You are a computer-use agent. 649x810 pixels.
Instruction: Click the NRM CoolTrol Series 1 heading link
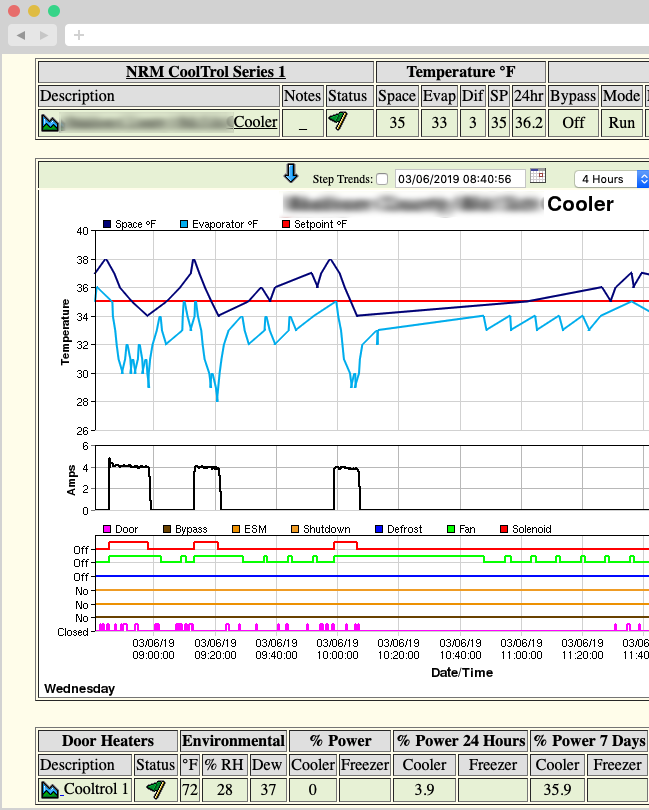(206, 72)
